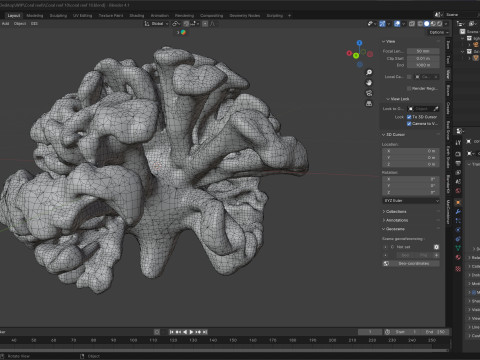Toggle X-ray mode in viewport header
This screenshot has height=360, width=480.
[x=412, y=24]
